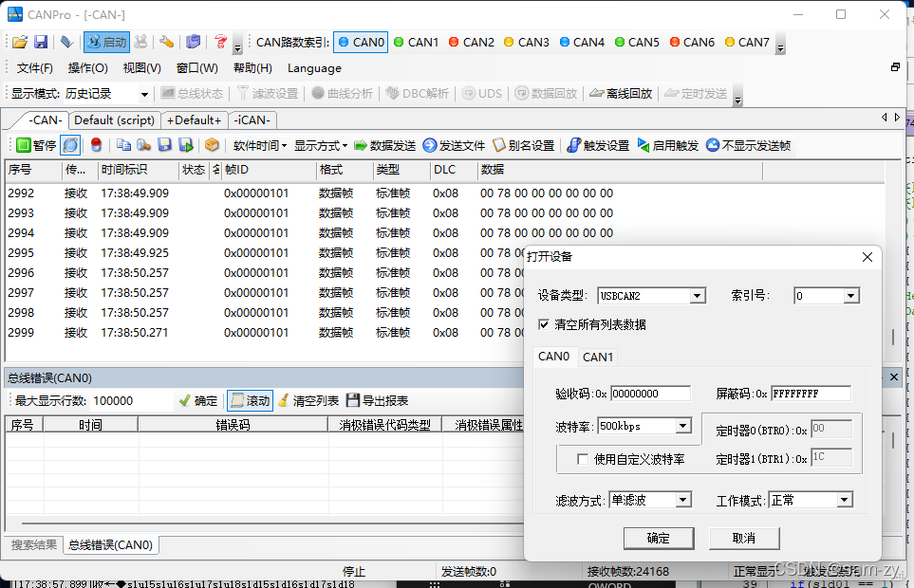This screenshot has height=588, width=914.
Task: Click 验收码 input field
Action: (x=650, y=394)
